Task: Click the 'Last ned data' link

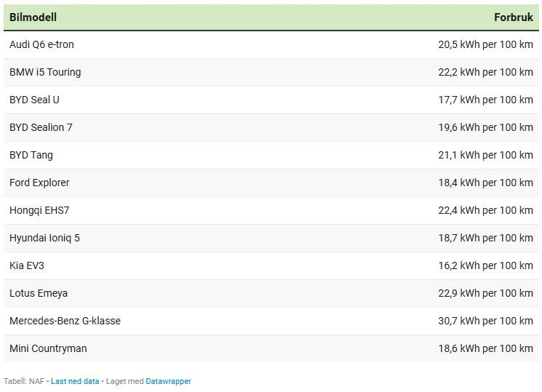Action: point(75,381)
